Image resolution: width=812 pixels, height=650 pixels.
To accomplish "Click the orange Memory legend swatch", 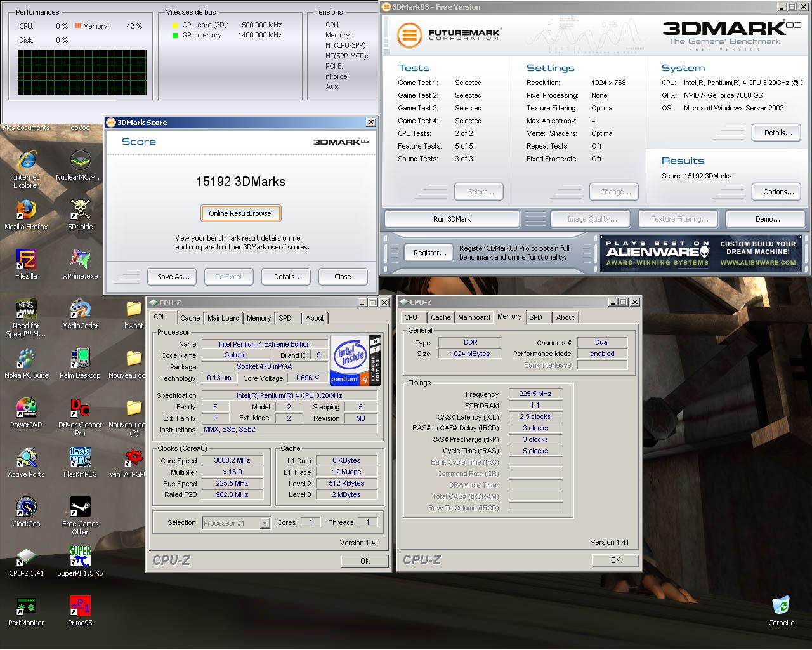I will (x=78, y=26).
